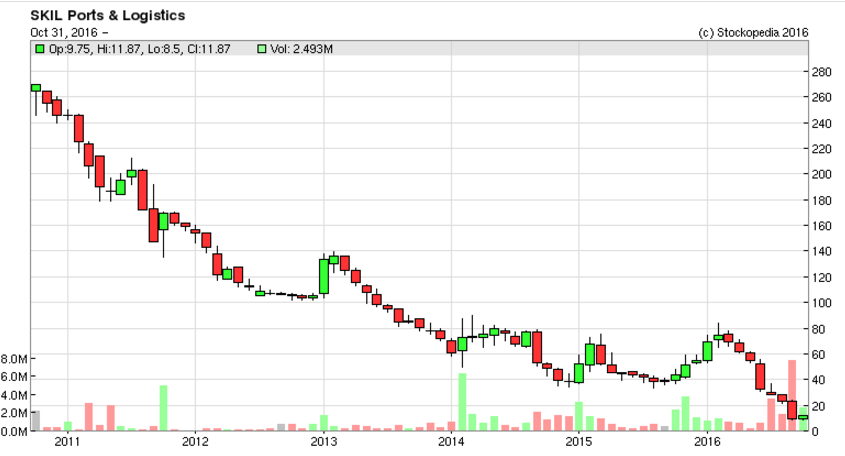
Task: Click the green OHLC legend swatch
Action: [x=38, y=49]
